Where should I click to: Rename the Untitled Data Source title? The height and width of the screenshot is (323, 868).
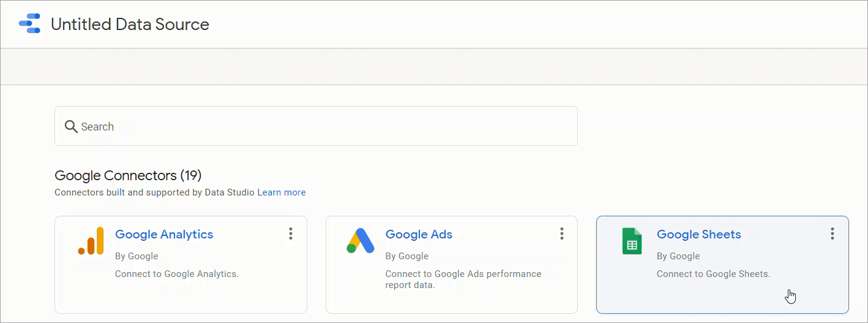(130, 25)
